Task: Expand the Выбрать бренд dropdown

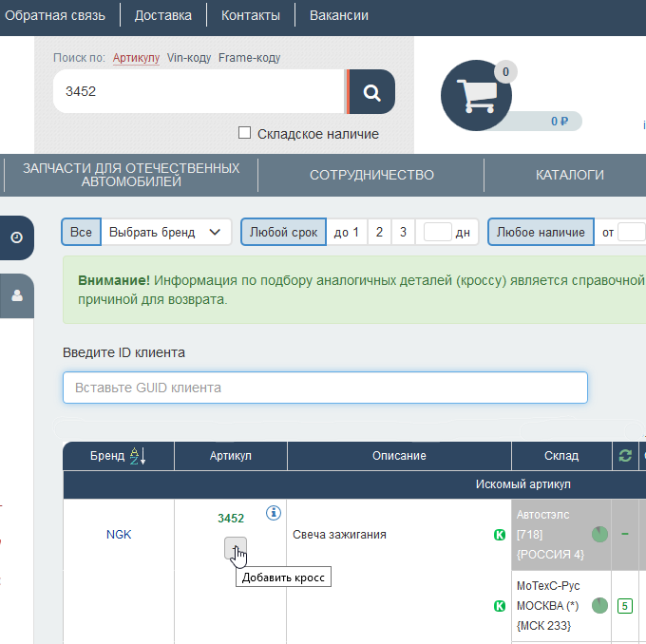Action: (x=165, y=232)
